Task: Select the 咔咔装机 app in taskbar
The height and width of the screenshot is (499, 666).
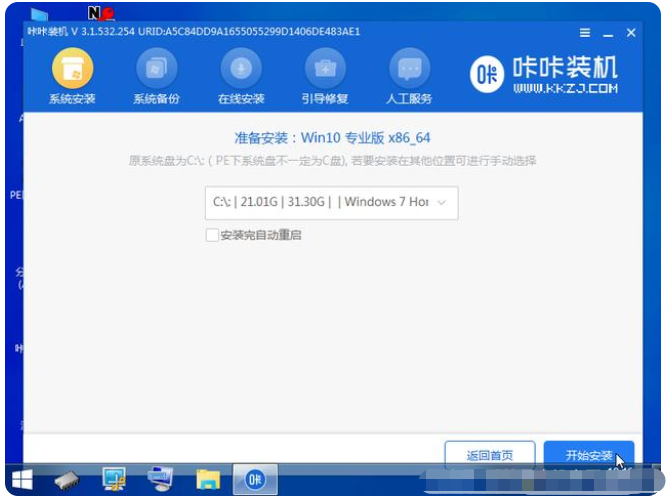Action: click(255, 480)
